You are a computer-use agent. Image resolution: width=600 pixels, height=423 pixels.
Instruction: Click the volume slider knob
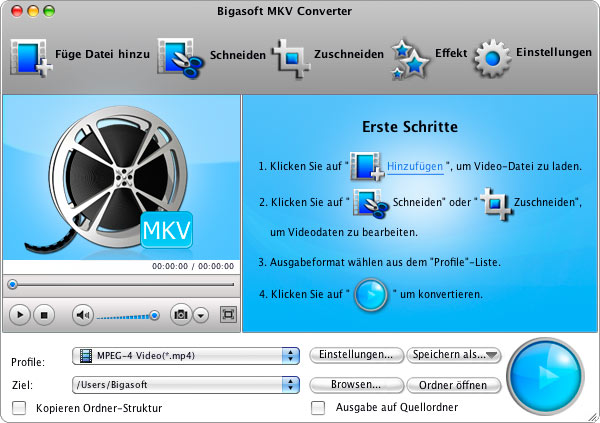point(154,315)
